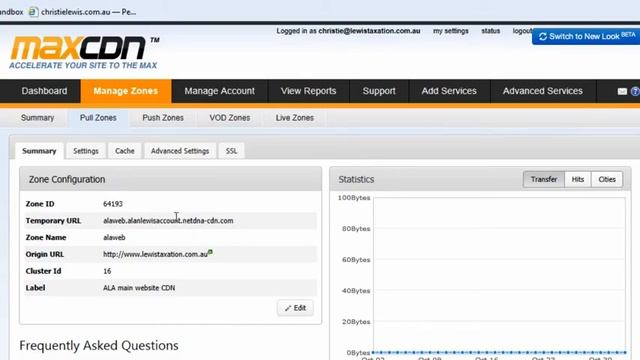Viewport: 640px width, 360px height.
Task: Switch to New Look beta button
Action: [586, 36]
